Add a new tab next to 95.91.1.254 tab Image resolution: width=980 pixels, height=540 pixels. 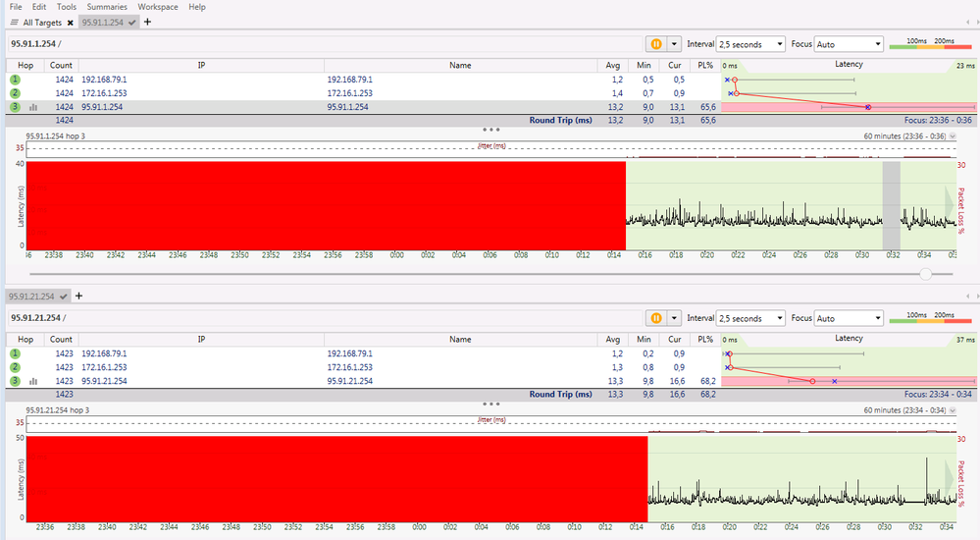[147, 22]
